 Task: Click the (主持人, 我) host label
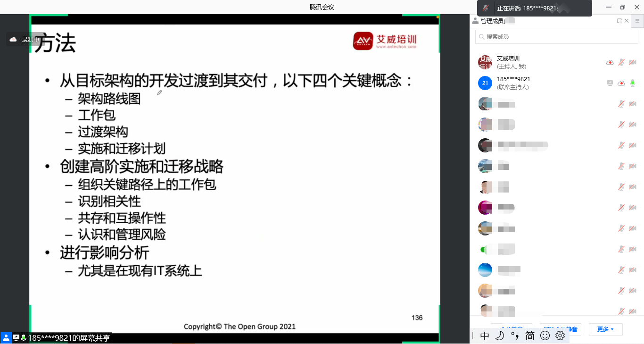[x=512, y=67]
